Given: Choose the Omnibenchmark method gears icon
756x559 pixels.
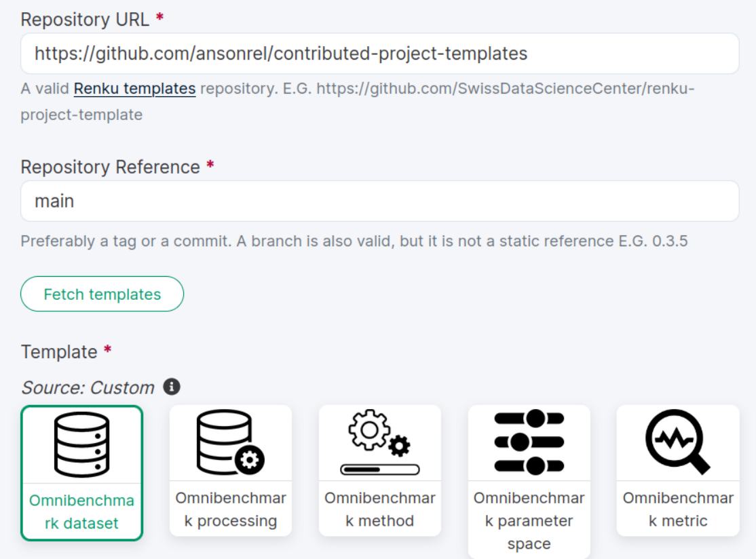Looking at the screenshot, I should coord(380,442).
